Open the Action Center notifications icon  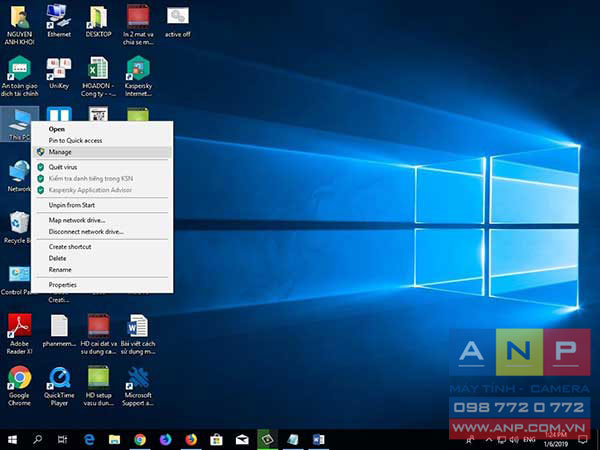(582, 440)
